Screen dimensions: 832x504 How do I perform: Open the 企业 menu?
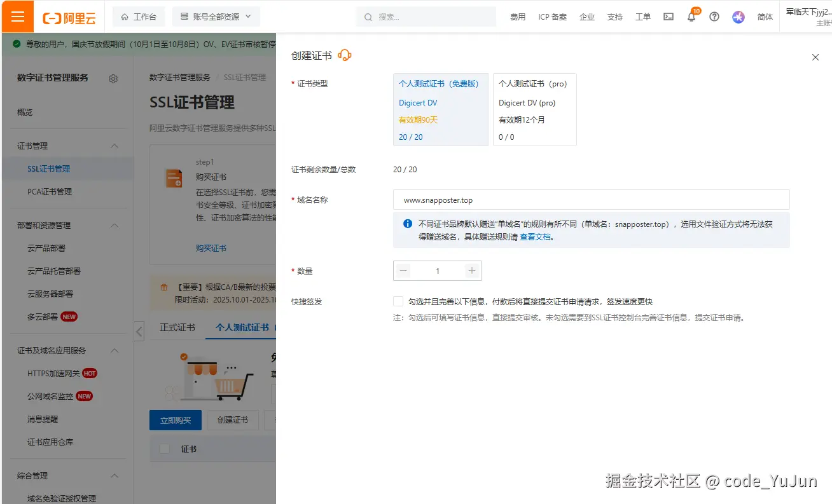tap(587, 17)
